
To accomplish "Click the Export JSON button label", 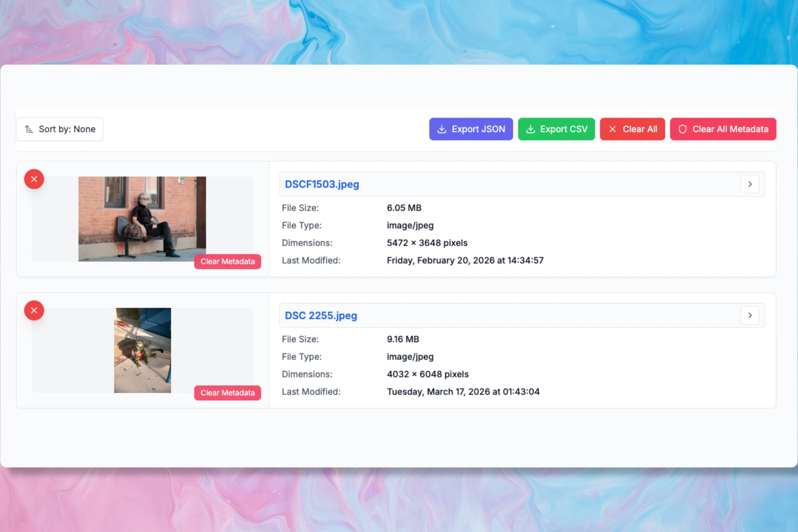I will (478, 129).
